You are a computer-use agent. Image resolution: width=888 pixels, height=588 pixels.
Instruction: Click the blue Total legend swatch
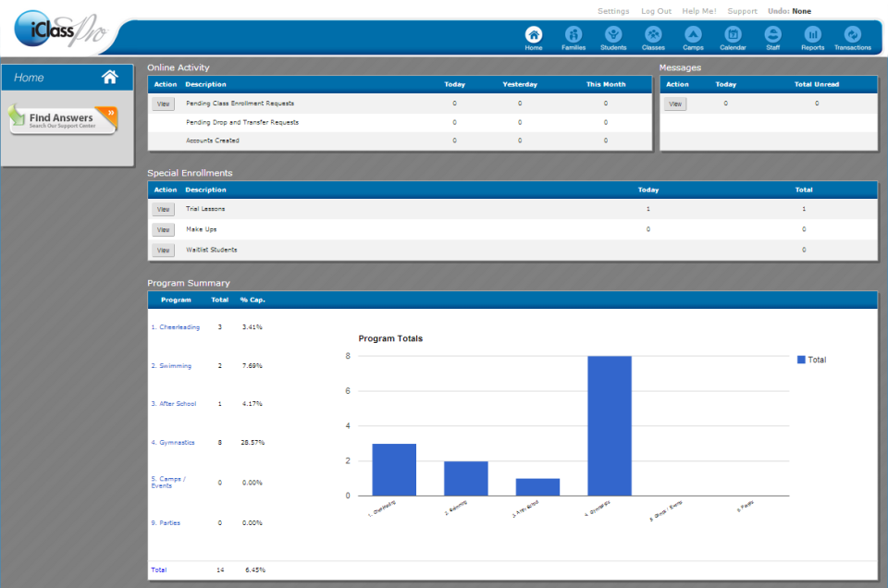(801, 360)
